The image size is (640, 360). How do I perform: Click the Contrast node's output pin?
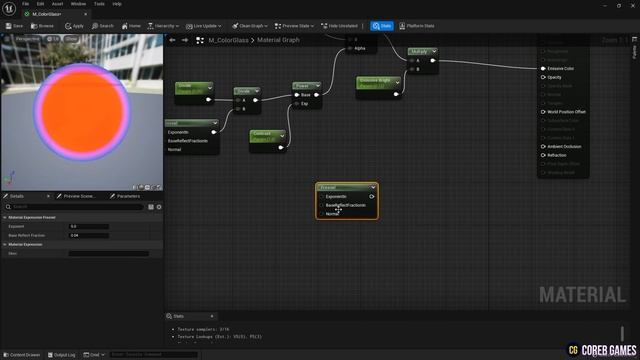coord(280,147)
